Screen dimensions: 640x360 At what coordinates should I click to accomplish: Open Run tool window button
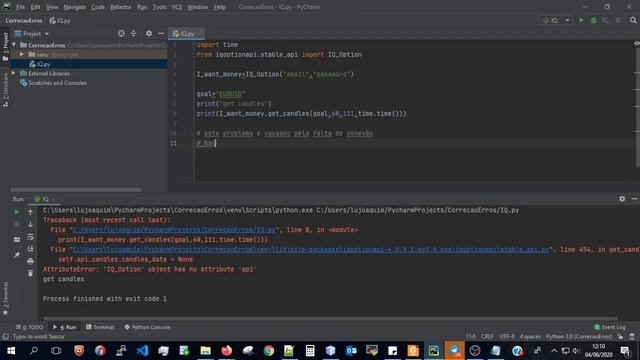point(64,327)
